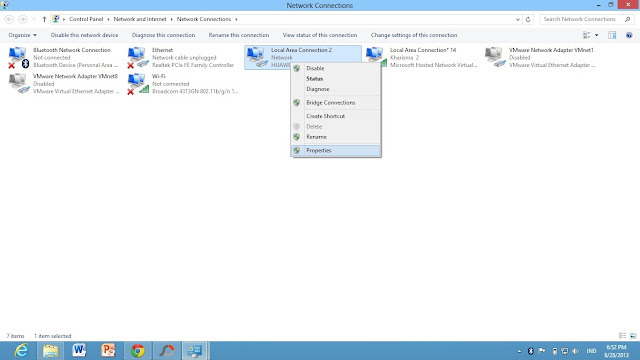
Task: Select the Local Area Connection* 14 icon
Action: (x=376, y=57)
